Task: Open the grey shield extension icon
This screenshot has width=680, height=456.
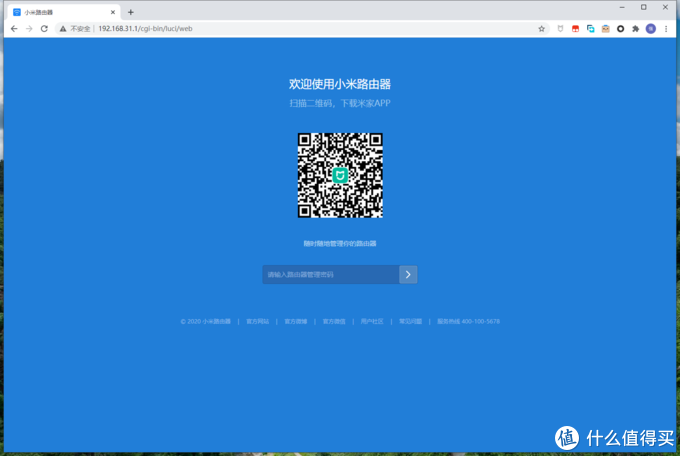Action: point(560,29)
